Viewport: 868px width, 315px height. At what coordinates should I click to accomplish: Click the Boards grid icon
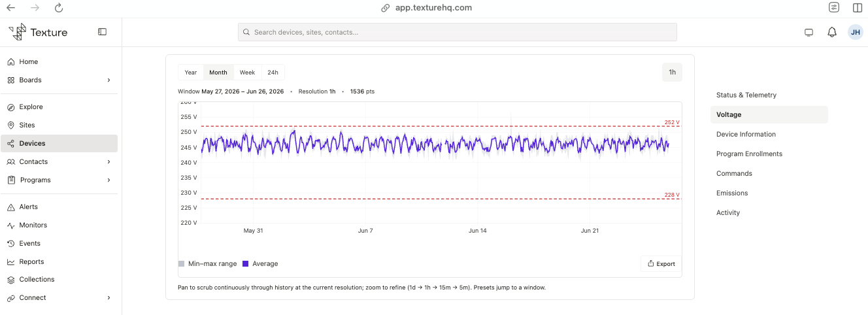point(11,80)
